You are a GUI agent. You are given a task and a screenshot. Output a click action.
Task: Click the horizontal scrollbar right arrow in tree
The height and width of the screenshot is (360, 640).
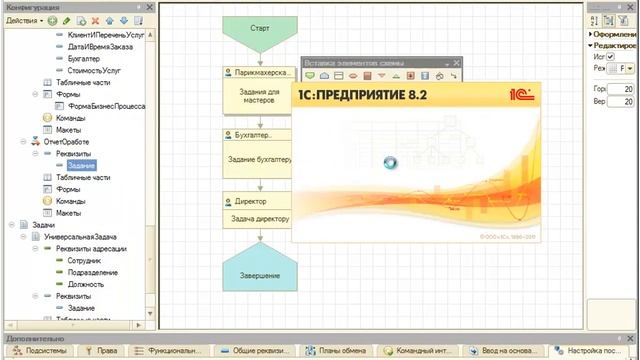point(138,325)
